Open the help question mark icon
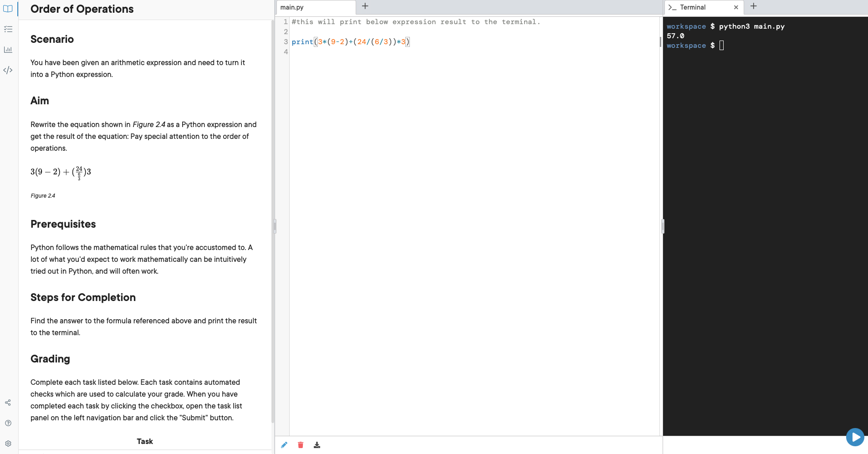The height and width of the screenshot is (454, 868). [8, 423]
